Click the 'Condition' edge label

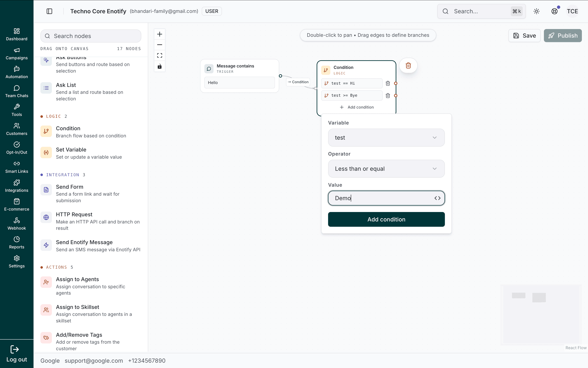pyautogui.click(x=298, y=82)
